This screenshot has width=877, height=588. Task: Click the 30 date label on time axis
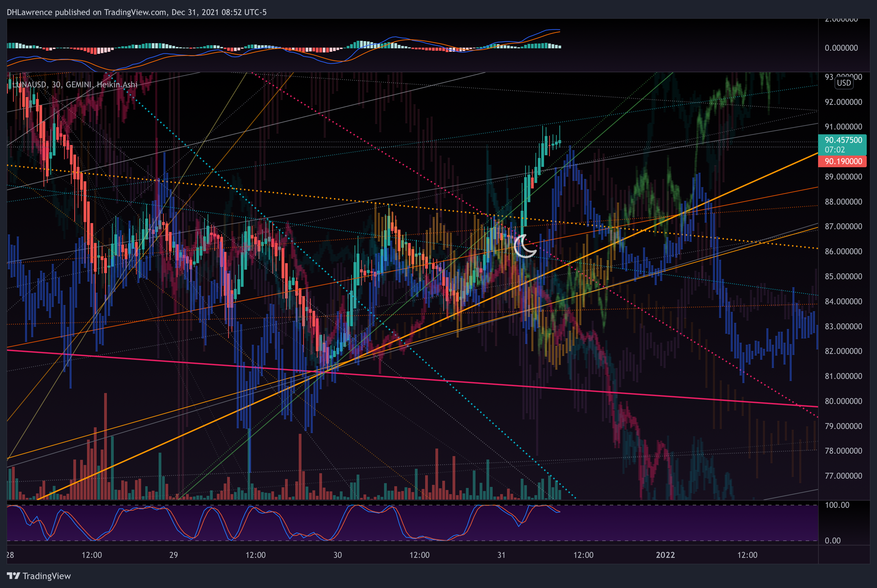(337, 555)
